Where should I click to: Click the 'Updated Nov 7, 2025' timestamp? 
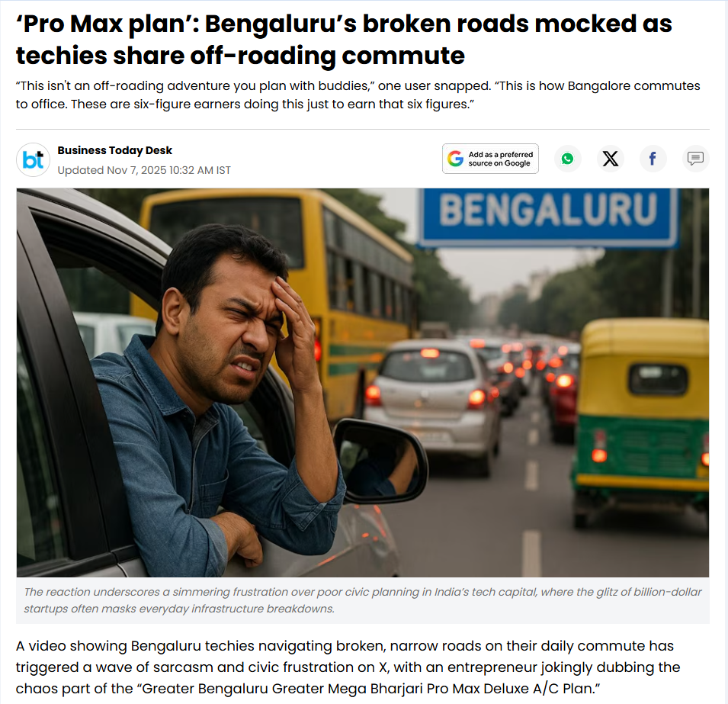[x=144, y=171]
